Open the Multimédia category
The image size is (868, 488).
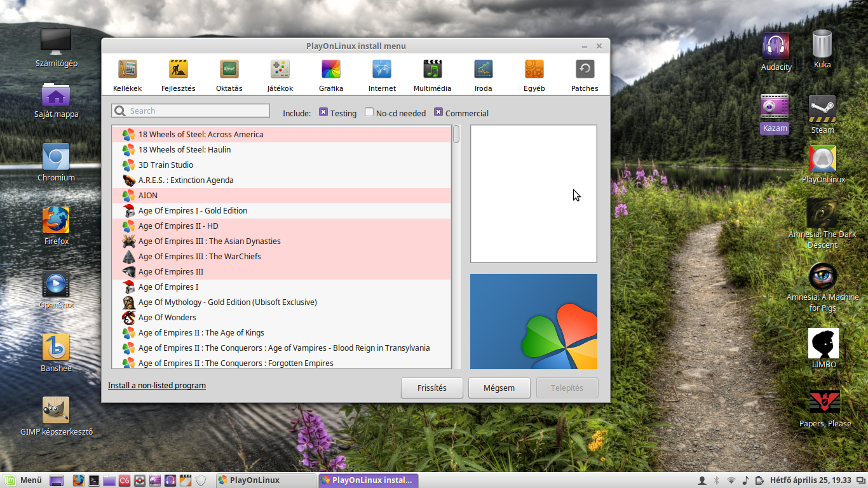(x=433, y=76)
